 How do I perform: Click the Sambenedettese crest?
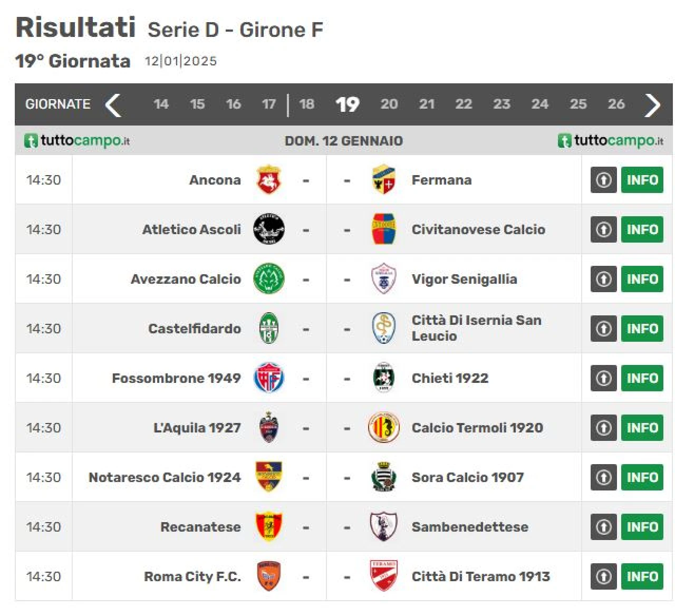click(x=383, y=527)
